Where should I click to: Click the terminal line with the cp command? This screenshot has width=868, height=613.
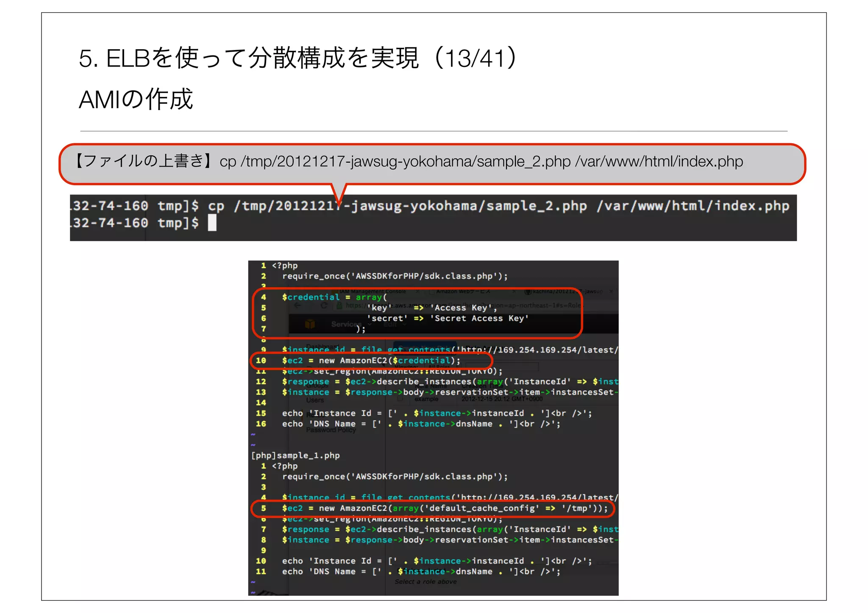pyautogui.click(x=430, y=206)
